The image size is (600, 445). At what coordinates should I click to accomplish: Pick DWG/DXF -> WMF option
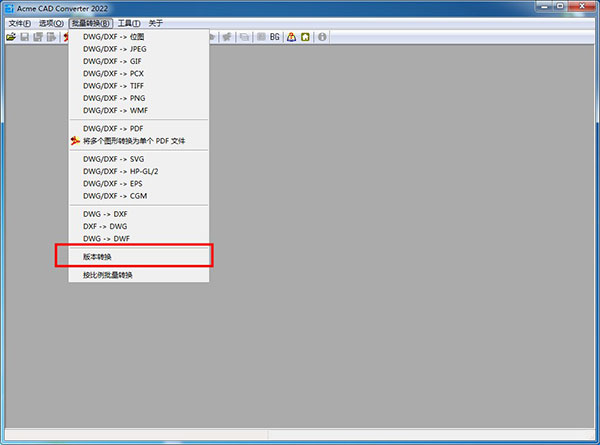point(139,110)
